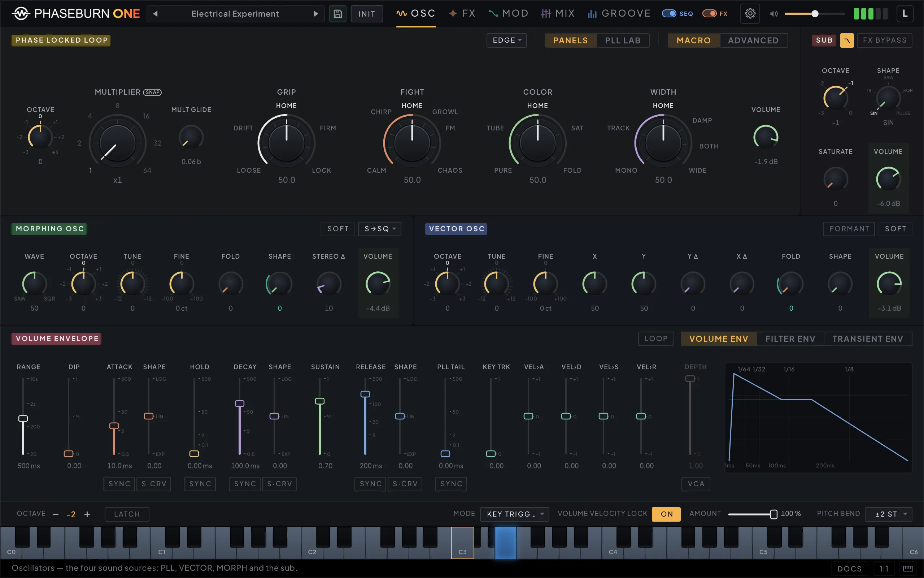Open the MOD tab
The width and height of the screenshot is (924, 578).
pyautogui.click(x=508, y=14)
